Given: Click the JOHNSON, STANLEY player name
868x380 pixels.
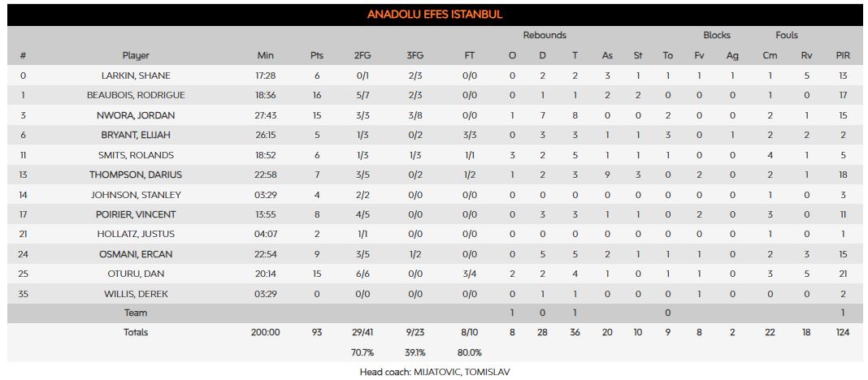Looking at the screenshot, I should click(x=136, y=195).
